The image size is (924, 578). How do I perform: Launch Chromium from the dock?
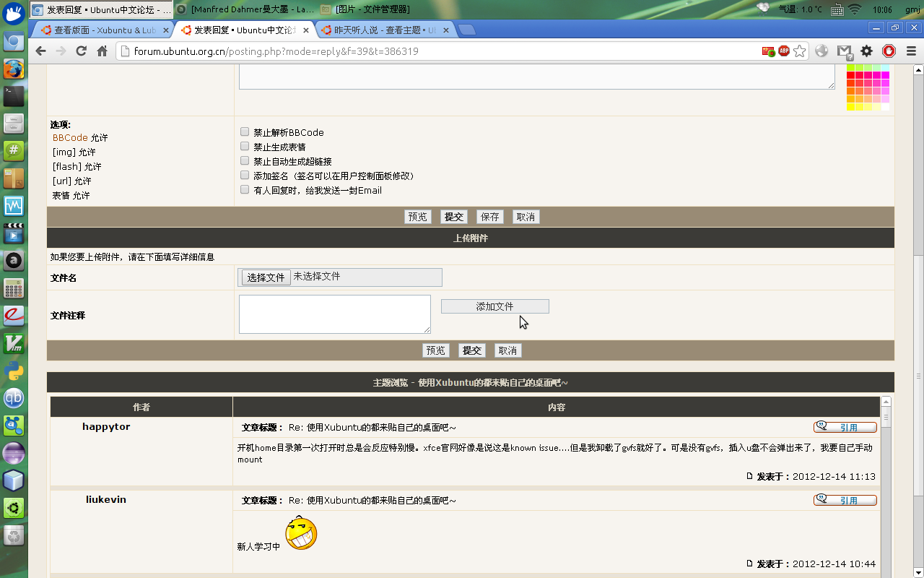coord(14,41)
